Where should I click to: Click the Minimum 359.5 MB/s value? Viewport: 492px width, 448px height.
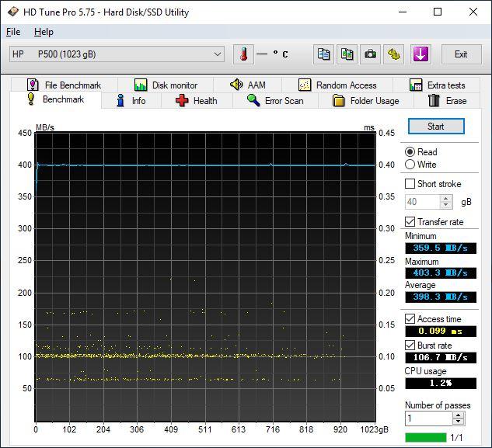click(x=441, y=248)
